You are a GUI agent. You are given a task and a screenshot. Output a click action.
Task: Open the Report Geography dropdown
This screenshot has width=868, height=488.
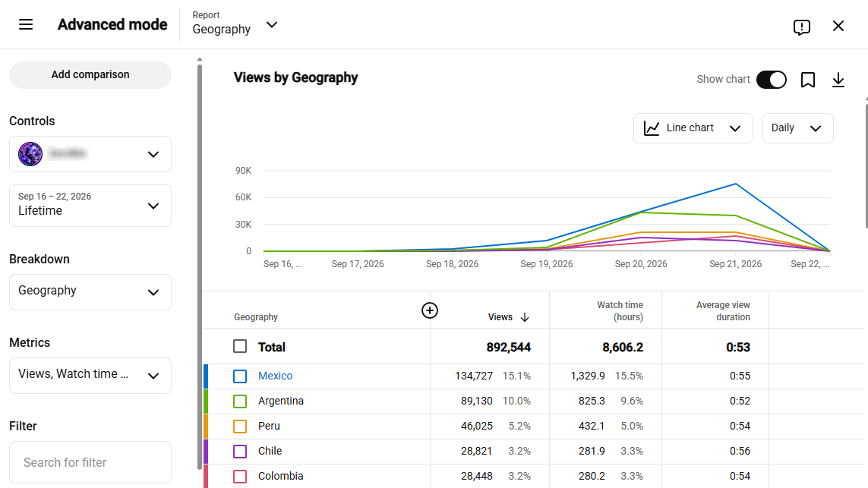click(235, 24)
